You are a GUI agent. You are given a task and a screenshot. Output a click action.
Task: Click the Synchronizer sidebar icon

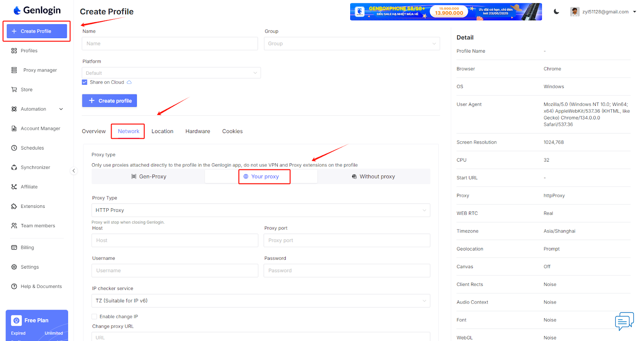tap(14, 167)
